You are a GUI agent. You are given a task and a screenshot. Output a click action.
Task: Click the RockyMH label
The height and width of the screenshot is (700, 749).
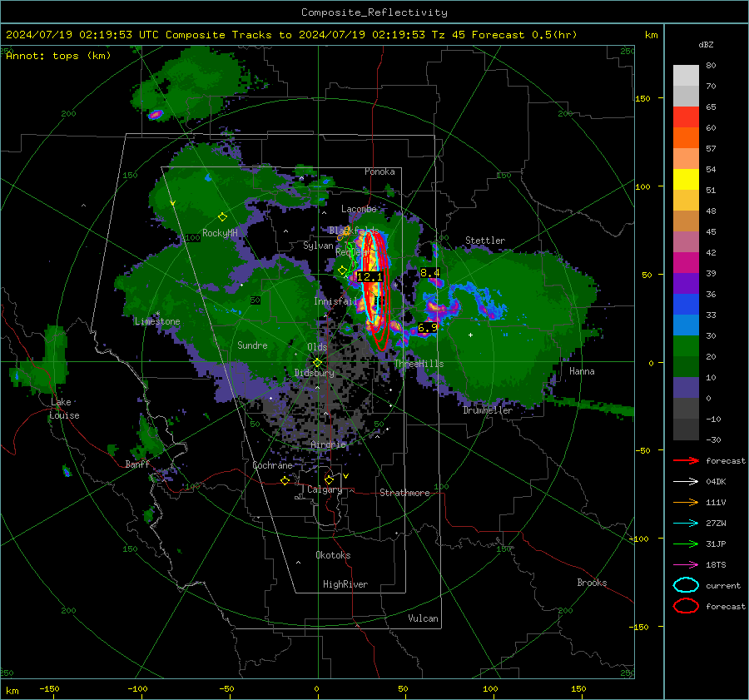(220, 233)
